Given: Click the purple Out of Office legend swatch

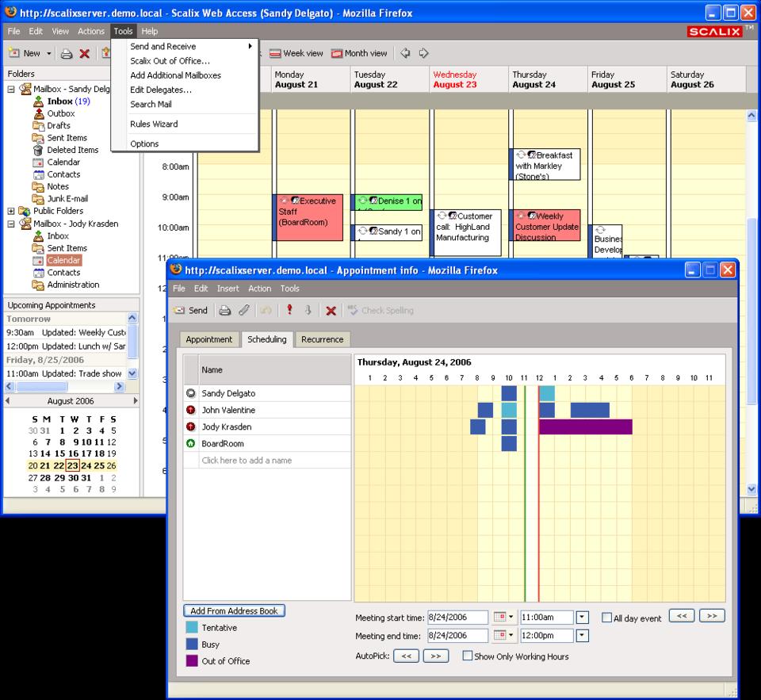Looking at the screenshot, I should (192, 660).
